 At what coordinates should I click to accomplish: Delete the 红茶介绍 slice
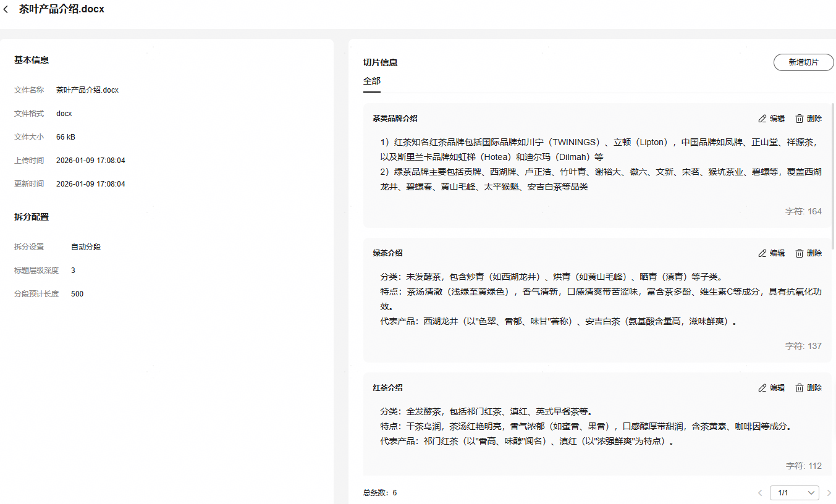click(808, 388)
